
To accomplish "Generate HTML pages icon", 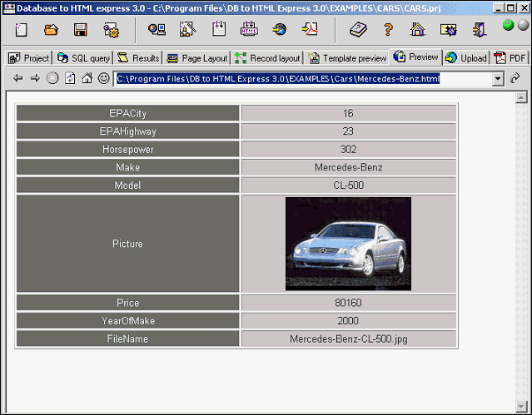I will tap(249, 29).
